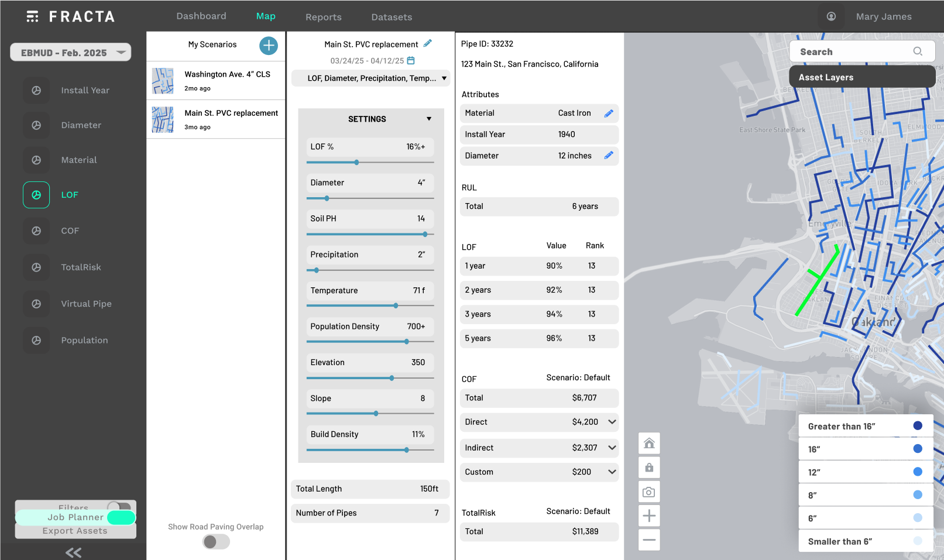The image size is (944, 560).
Task: Click the Population layer icon
Action: pos(36,341)
